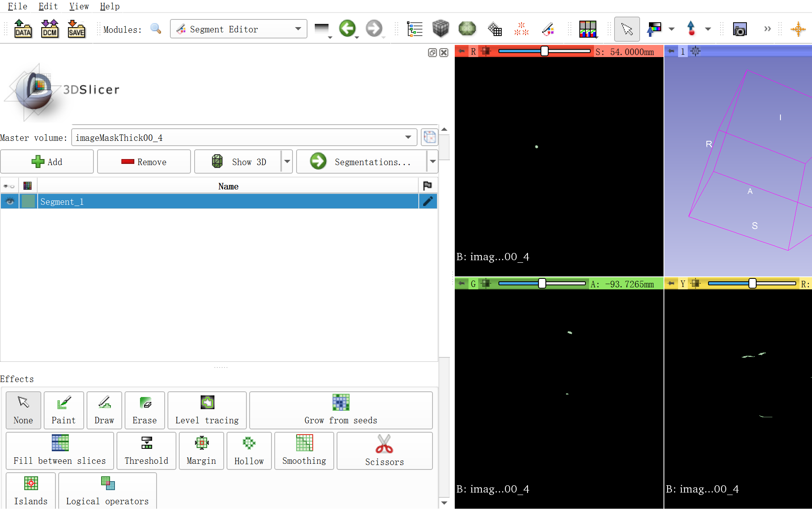The image size is (812, 516).
Task: Expand the Show 3D dropdown arrow
Action: [x=287, y=161]
